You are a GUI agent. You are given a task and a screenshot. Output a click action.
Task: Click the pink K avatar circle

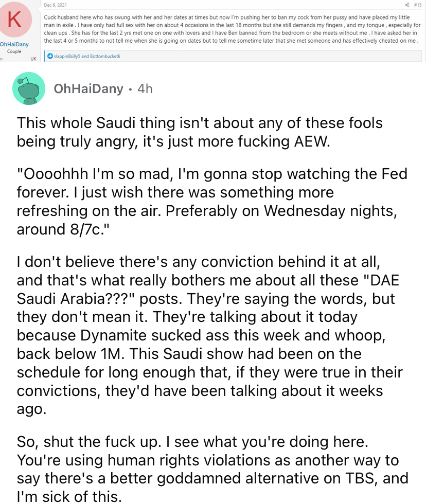pos(14,20)
